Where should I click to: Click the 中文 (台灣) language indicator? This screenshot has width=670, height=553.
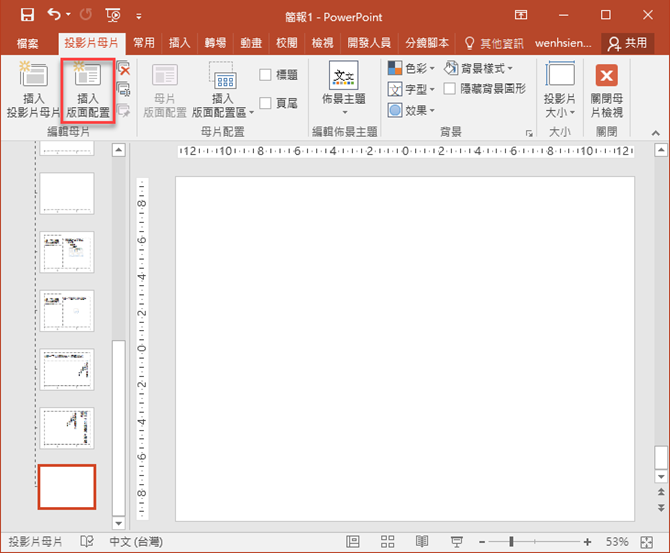[136, 542]
